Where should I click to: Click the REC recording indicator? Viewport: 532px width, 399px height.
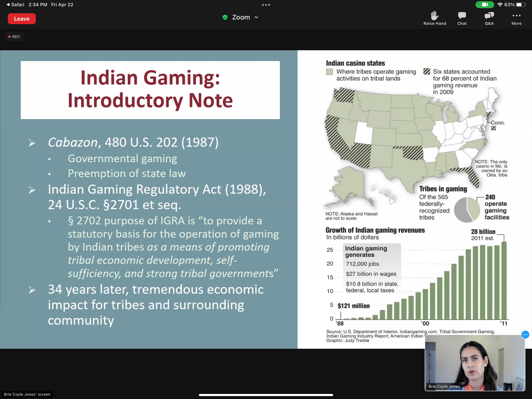tap(14, 37)
